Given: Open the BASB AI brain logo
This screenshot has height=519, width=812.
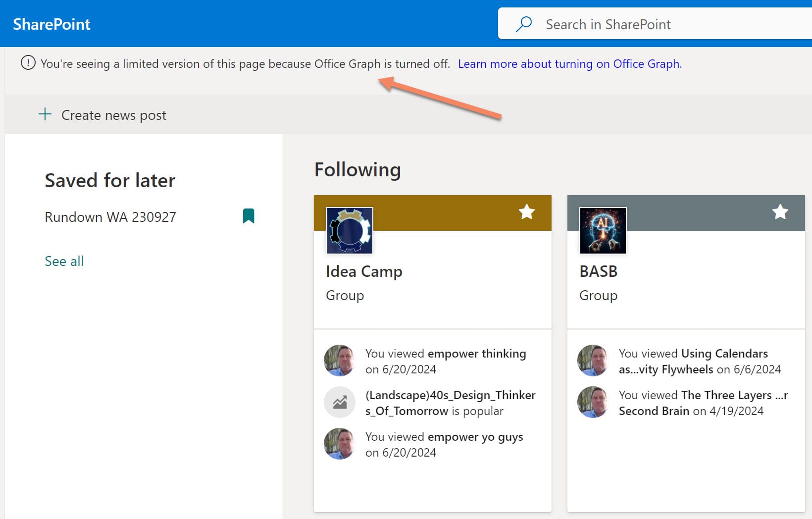Looking at the screenshot, I should [603, 231].
